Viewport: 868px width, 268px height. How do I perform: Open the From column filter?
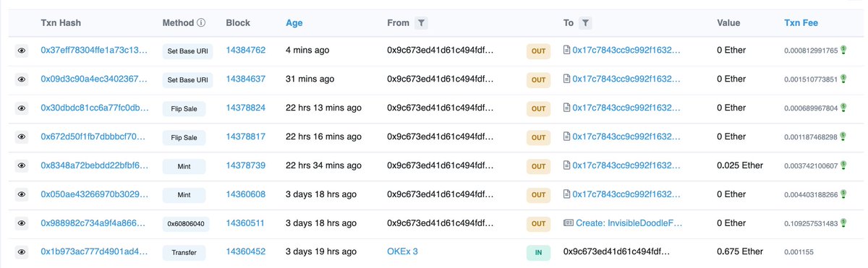pos(421,23)
